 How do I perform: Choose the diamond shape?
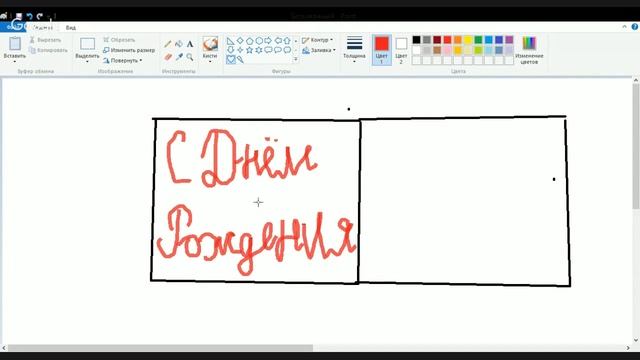(x=240, y=41)
